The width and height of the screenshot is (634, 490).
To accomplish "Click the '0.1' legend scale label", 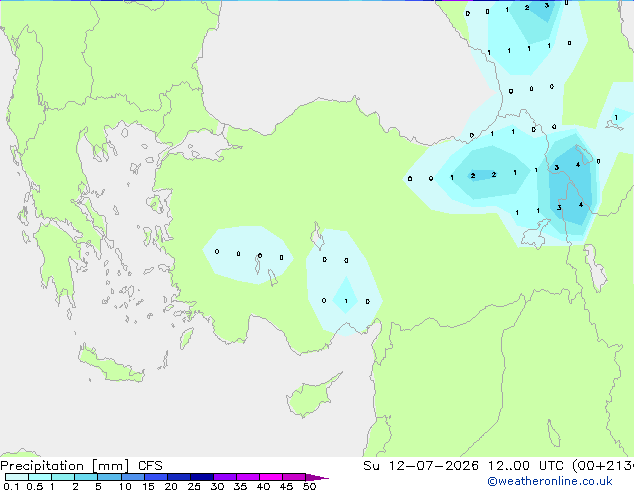I will [x=11, y=486].
